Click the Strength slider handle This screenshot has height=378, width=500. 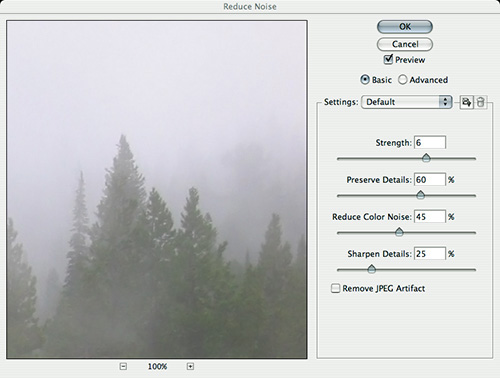pyautogui.click(x=426, y=158)
